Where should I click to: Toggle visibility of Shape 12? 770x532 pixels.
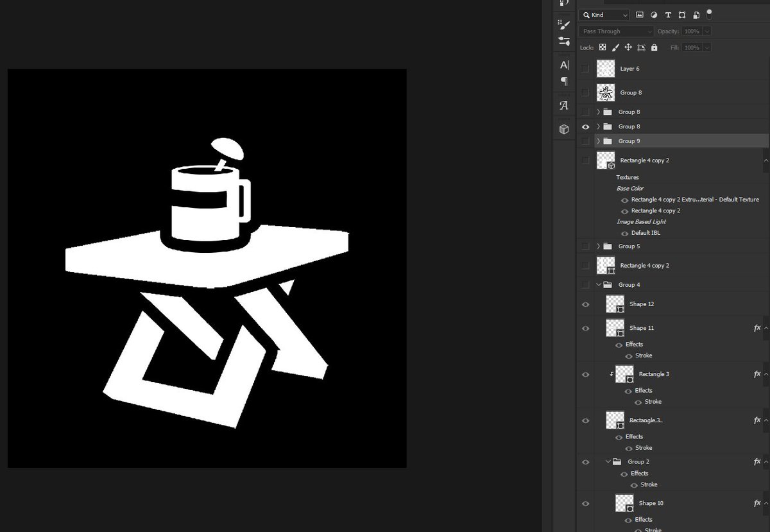coord(585,304)
